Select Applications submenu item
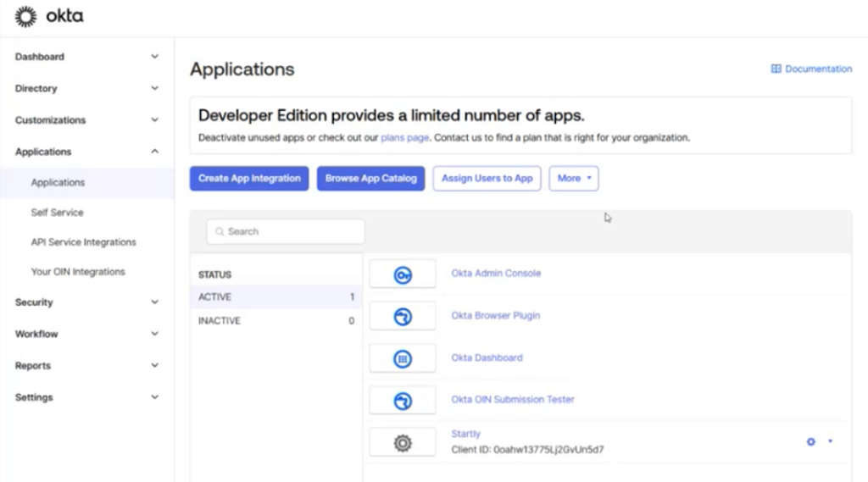Image resolution: width=868 pixels, height=482 pixels. [x=87, y=183]
